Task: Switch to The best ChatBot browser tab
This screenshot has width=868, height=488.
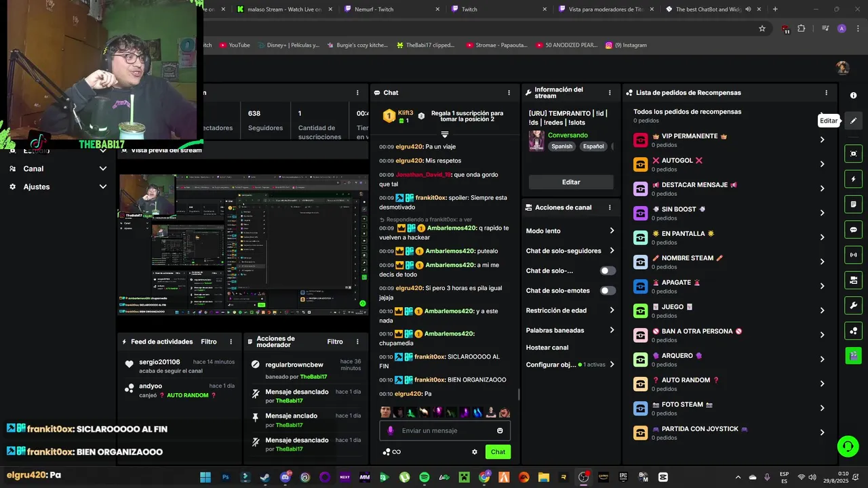Action: [712, 9]
